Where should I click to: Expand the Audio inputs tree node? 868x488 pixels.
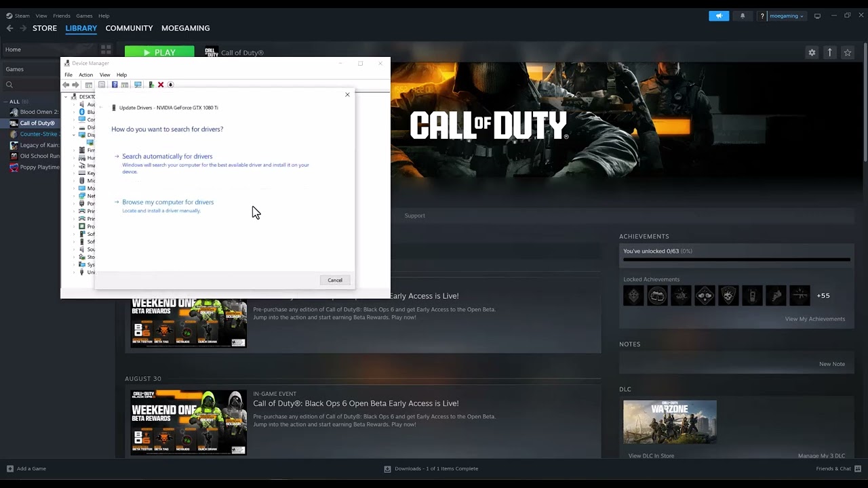pyautogui.click(x=73, y=104)
